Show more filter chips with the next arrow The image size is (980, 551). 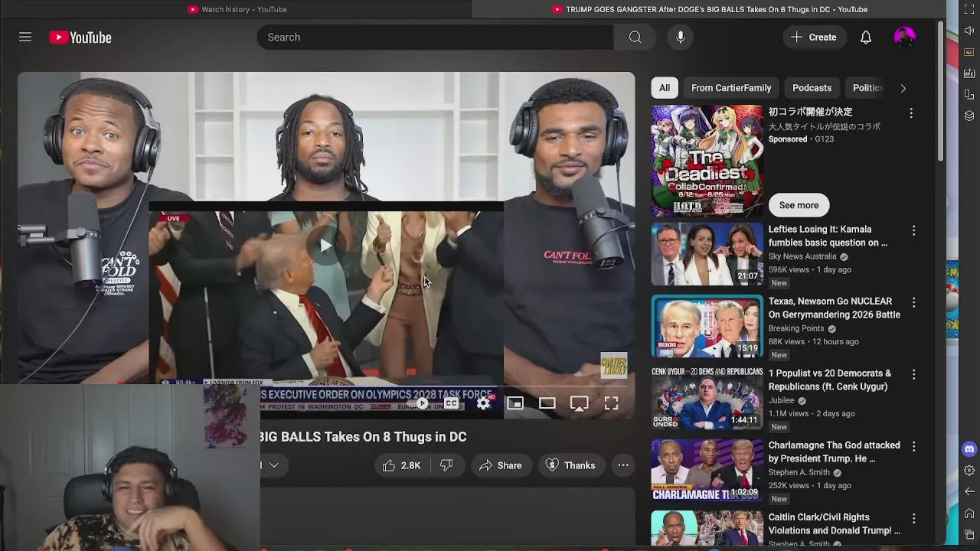[x=903, y=88]
